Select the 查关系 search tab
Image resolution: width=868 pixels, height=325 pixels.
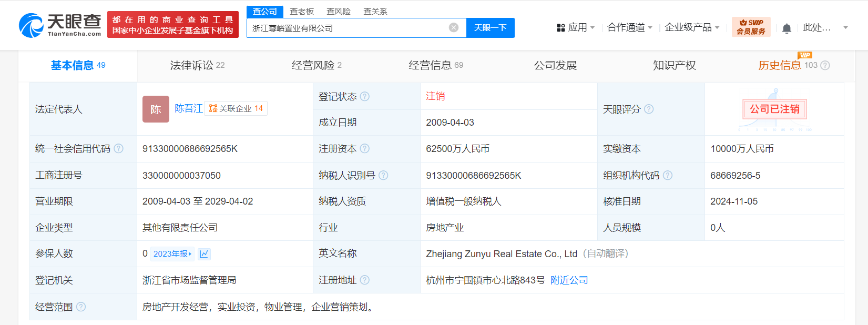[x=375, y=12]
